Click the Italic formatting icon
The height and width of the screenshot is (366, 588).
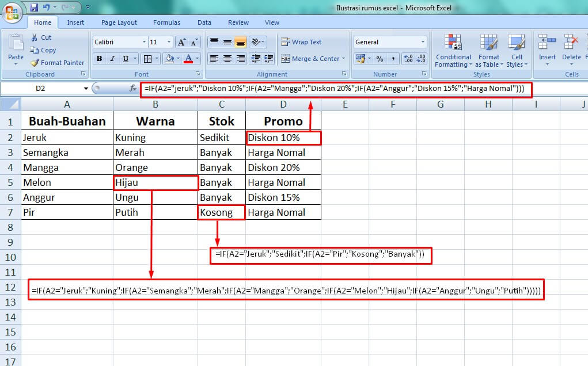(x=113, y=58)
